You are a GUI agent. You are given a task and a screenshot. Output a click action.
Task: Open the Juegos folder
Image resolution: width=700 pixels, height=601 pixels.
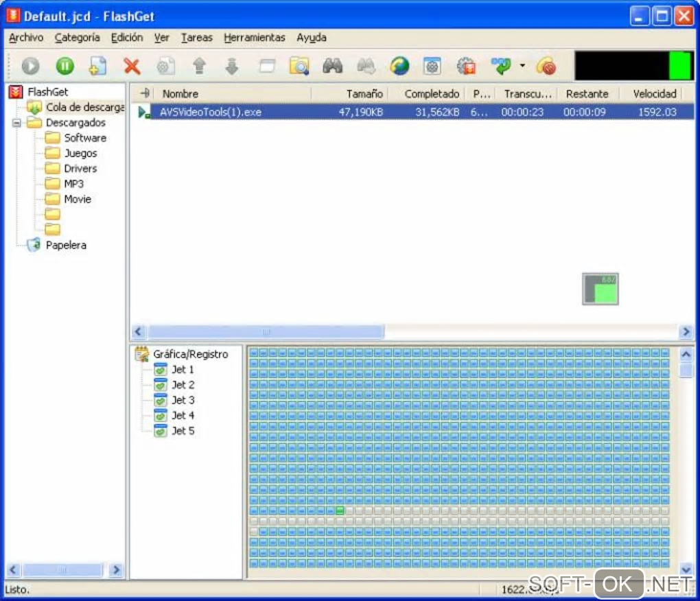point(80,153)
